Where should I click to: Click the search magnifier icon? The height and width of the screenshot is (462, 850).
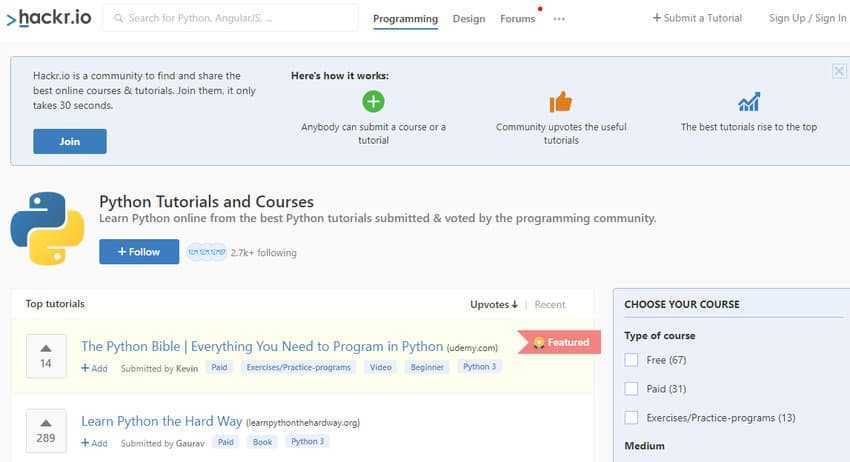click(118, 18)
